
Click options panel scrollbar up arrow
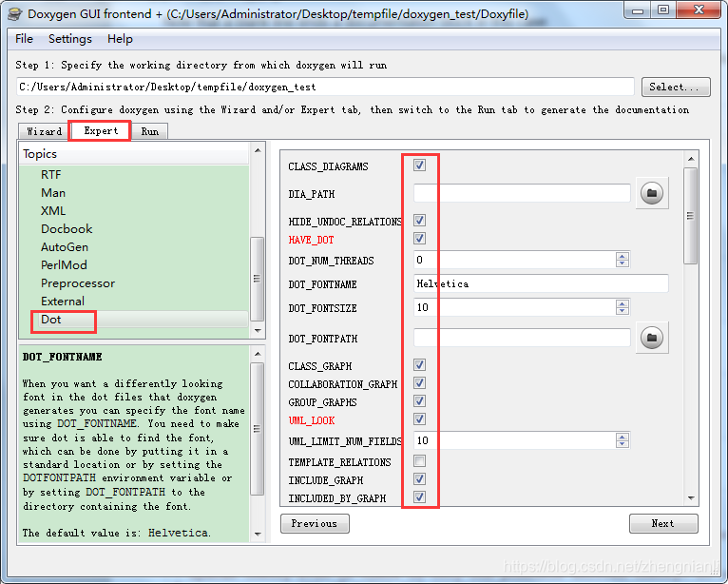coord(691,159)
